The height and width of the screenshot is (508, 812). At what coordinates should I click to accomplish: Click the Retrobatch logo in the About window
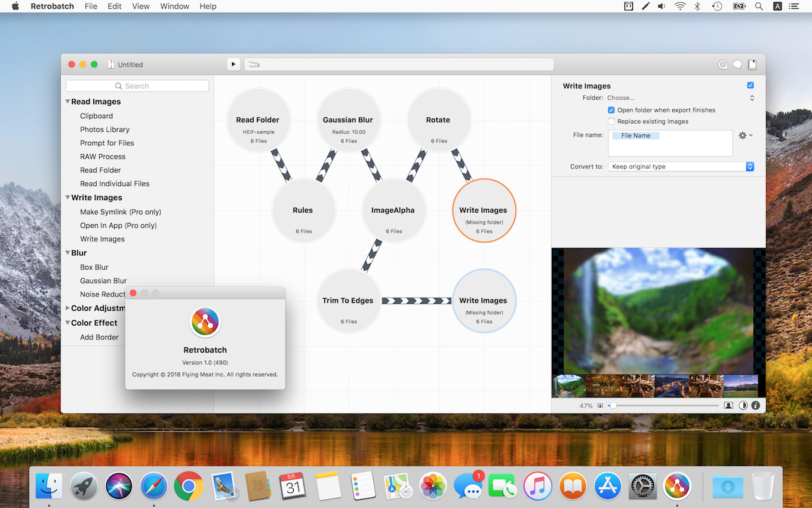[x=205, y=323]
